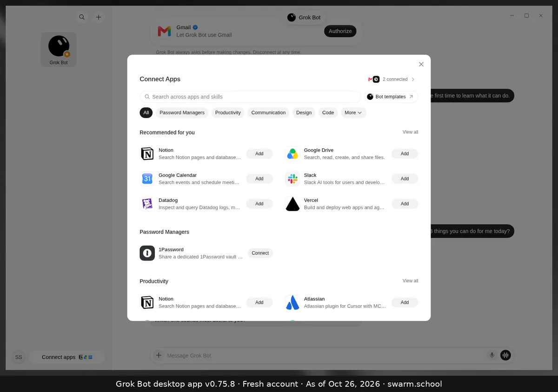The height and width of the screenshot is (392, 558).
Task: Select the Communication filter
Action: (x=268, y=113)
